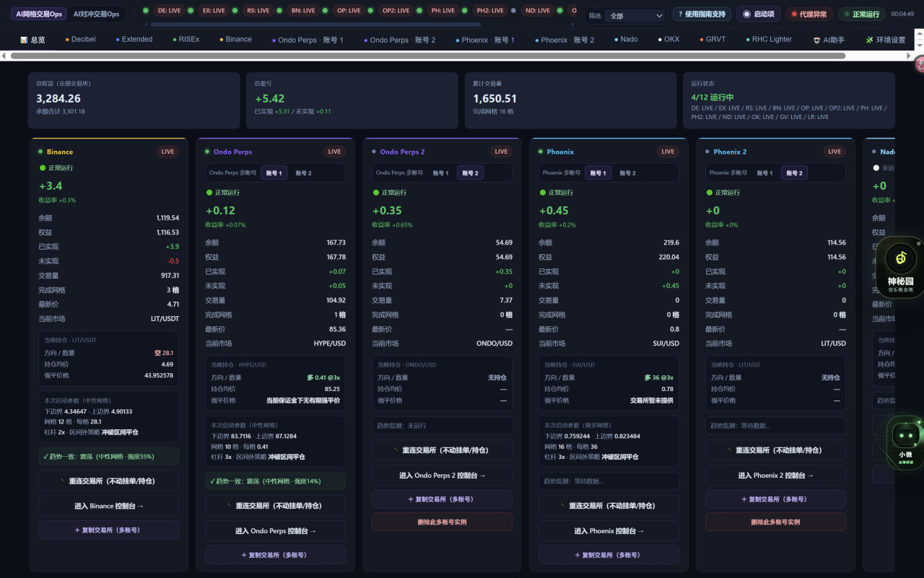Click 重连交易所 in the Binance card

108,481
